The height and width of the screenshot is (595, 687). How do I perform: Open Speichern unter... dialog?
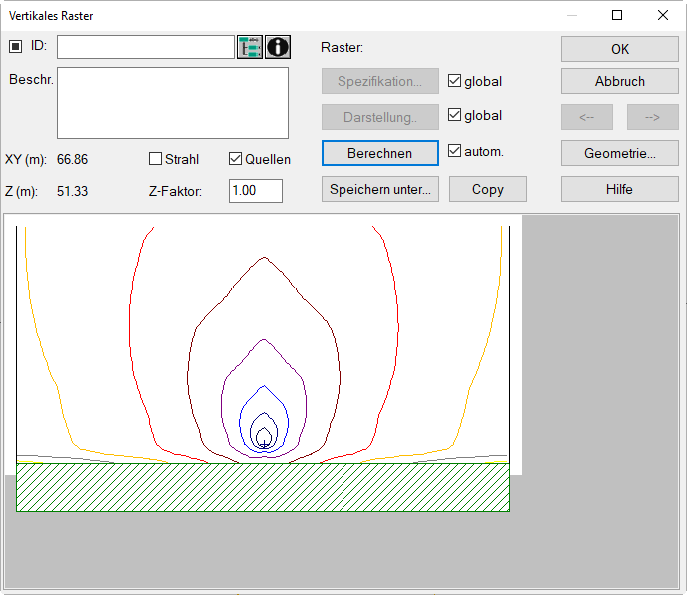pyautogui.click(x=380, y=189)
